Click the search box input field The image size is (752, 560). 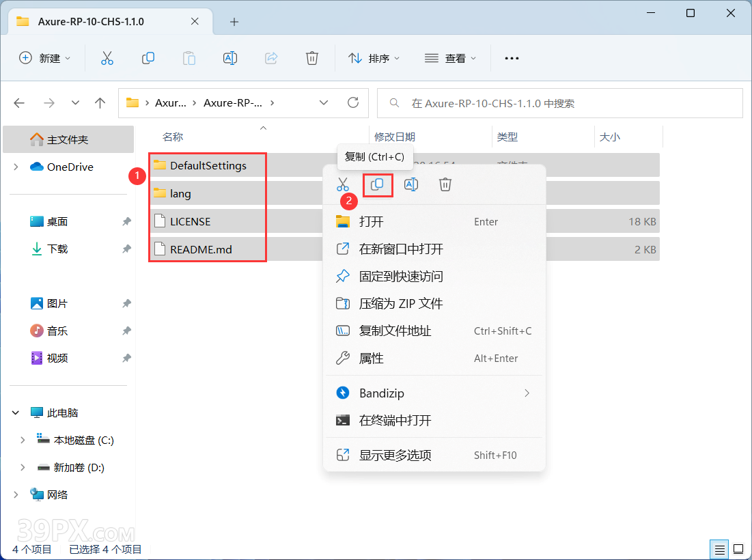click(560, 103)
